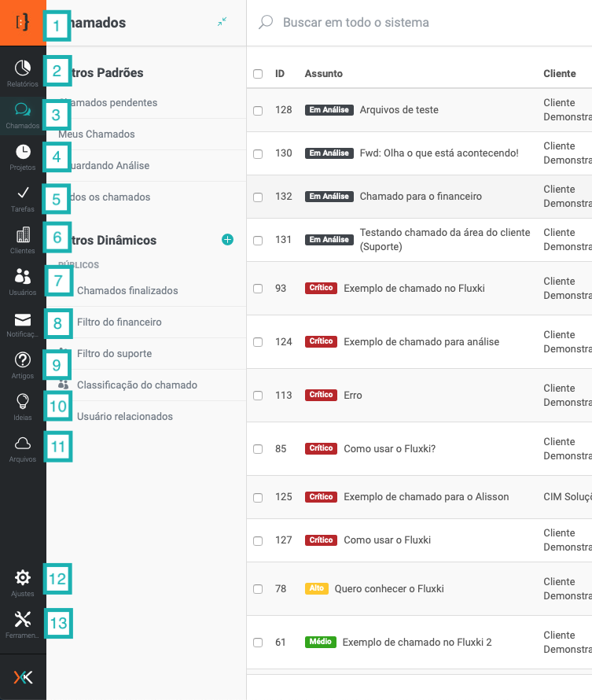The height and width of the screenshot is (700, 592).
Task: Open Projetos clock icon in sidebar
Action: pos(23,152)
